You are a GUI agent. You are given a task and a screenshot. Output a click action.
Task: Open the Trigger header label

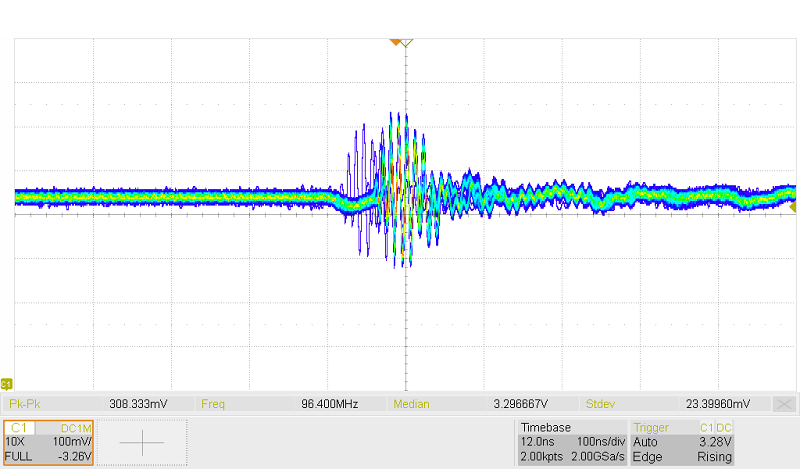pos(653,427)
